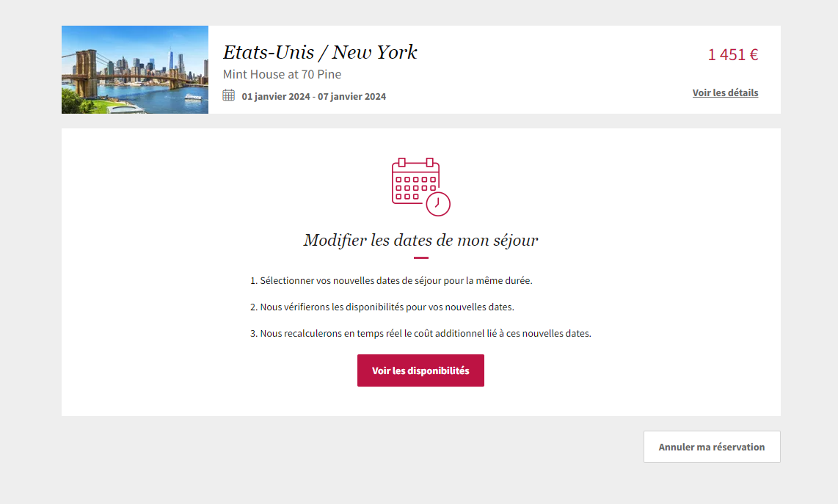The width and height of the screenshot is (838, 504).
Task: Click the Etats-Unis / New York title
Action: 320,52
